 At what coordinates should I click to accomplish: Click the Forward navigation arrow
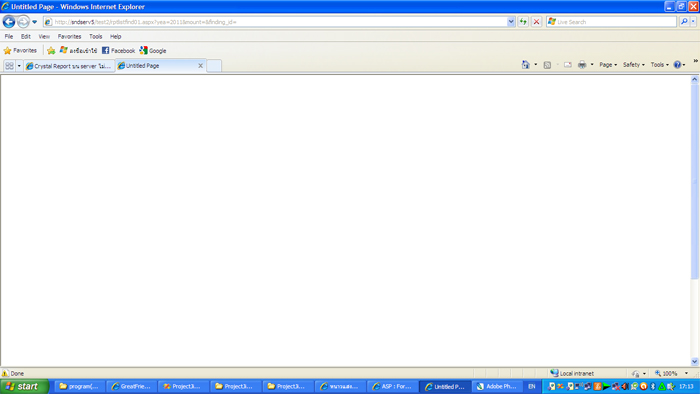click(23, 21)
